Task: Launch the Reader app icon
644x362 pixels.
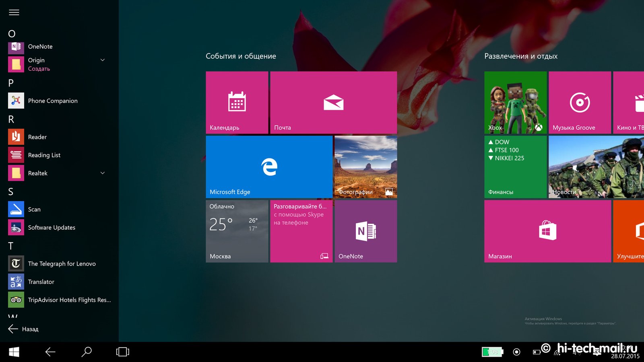Action: pos(16,137)
